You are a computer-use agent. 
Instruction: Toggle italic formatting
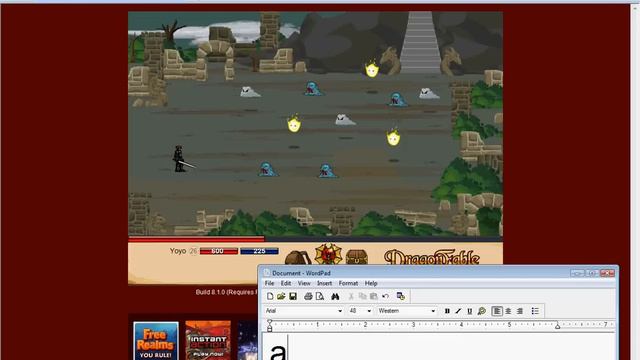[x=458, y=311]
